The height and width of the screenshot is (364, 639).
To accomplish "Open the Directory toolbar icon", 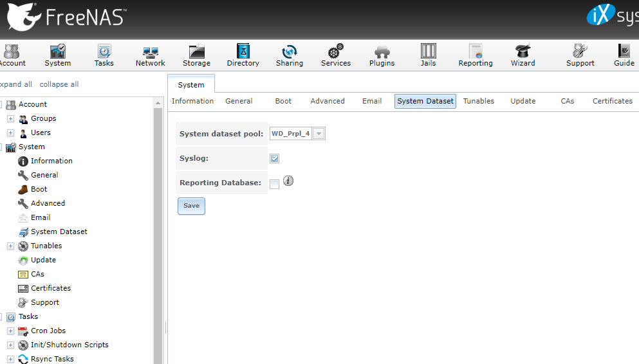I will (x=243, y=55).
